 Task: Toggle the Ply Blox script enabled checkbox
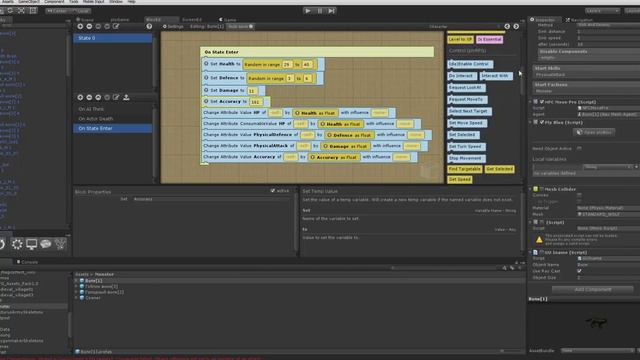(x=542, y=122)
